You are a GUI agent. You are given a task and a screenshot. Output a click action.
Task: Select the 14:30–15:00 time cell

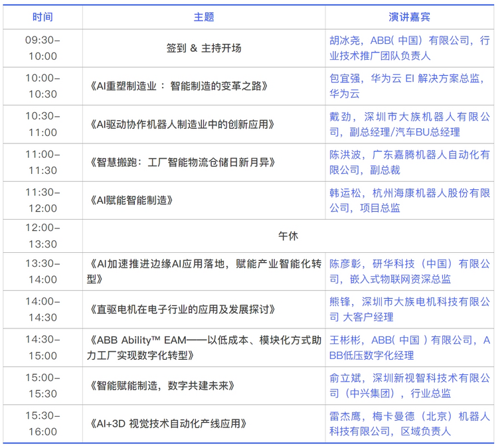point(42,348)
